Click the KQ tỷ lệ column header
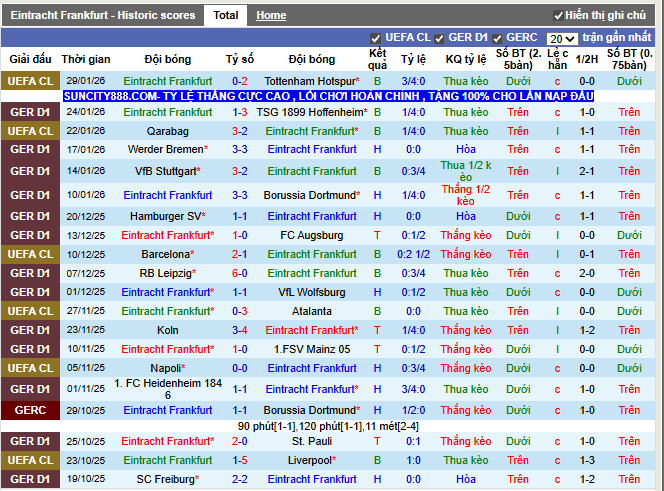Viewport: 664px width, 491px height. [x=466, y=59]
